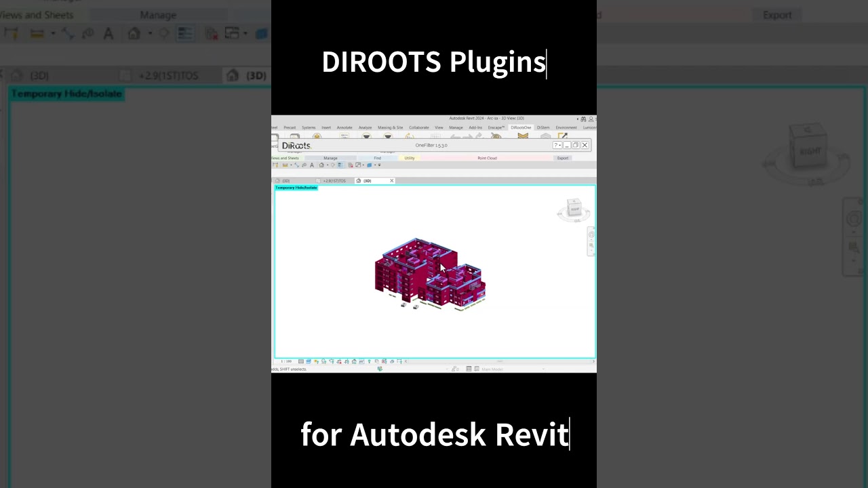Toggle Reveal Hidden Elements lightbulb

(x=369, y=361)
